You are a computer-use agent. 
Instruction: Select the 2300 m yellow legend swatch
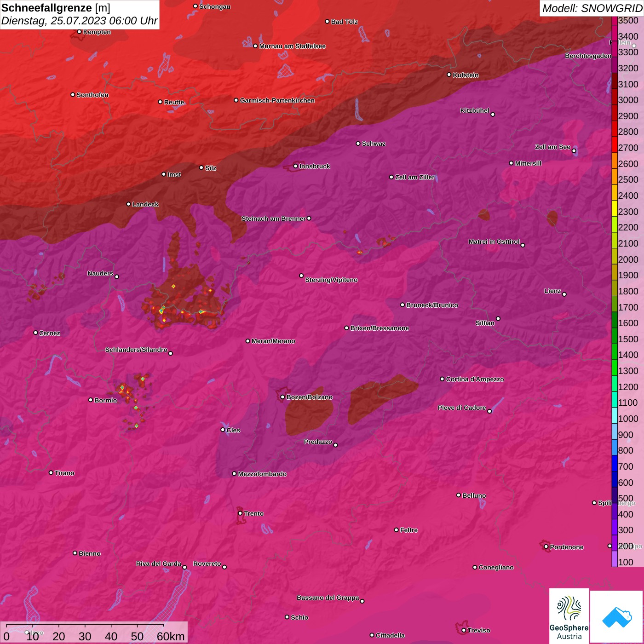(x=615, y=208)
